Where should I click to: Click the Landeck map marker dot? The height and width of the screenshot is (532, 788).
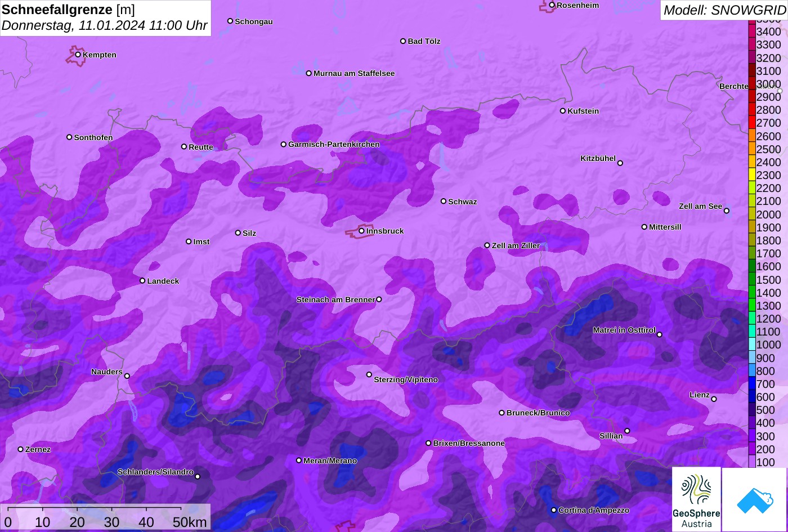coord(142,281)
